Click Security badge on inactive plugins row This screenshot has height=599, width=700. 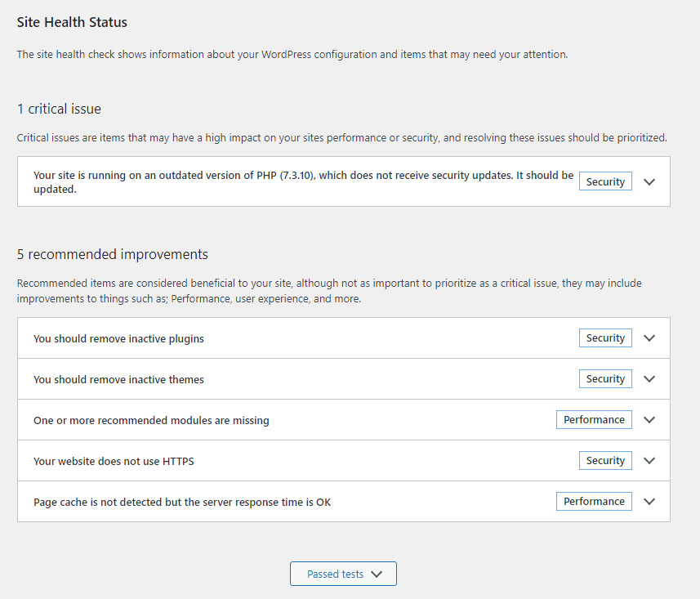(605, 338)
